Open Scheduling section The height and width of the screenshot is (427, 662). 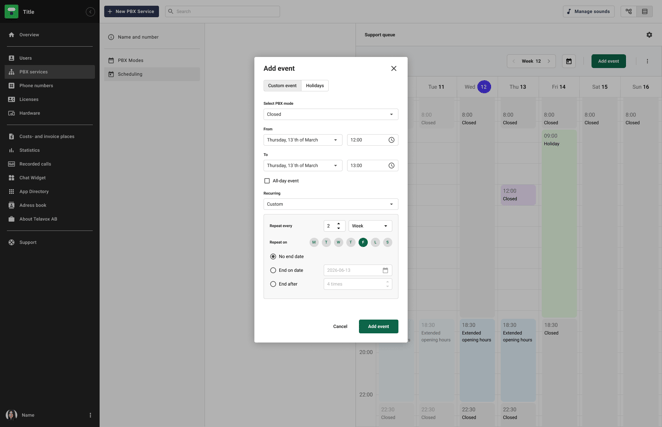[x=152, y=74]
